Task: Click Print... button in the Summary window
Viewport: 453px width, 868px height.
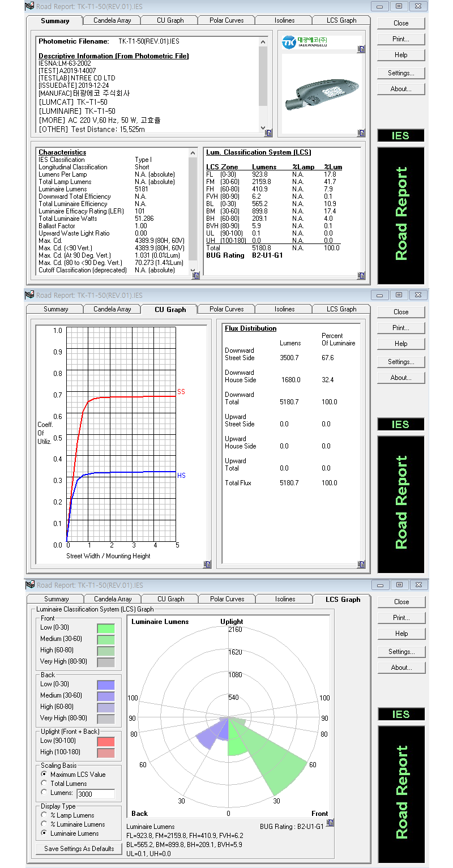Action: pos(401,39)
